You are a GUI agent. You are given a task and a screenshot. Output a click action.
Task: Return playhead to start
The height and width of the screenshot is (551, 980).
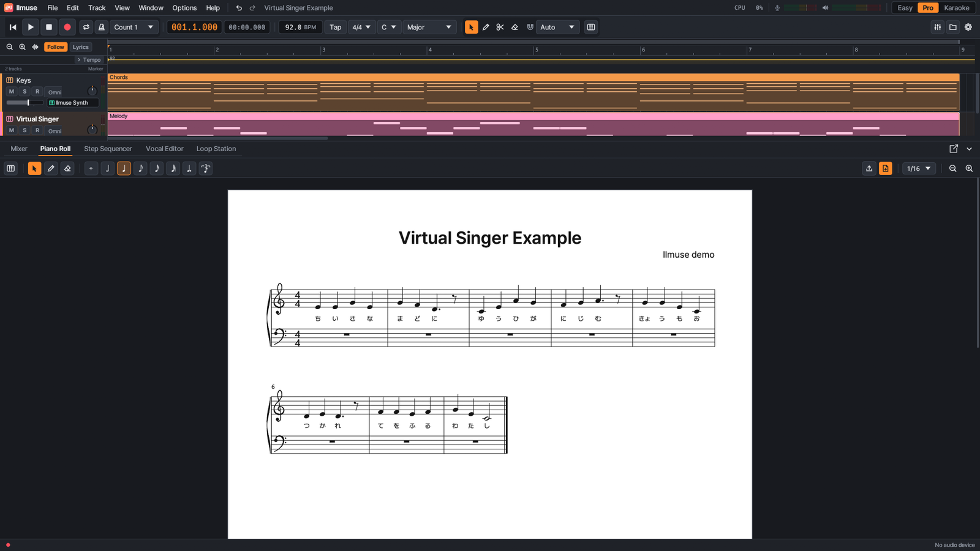(x=13, y=27)
